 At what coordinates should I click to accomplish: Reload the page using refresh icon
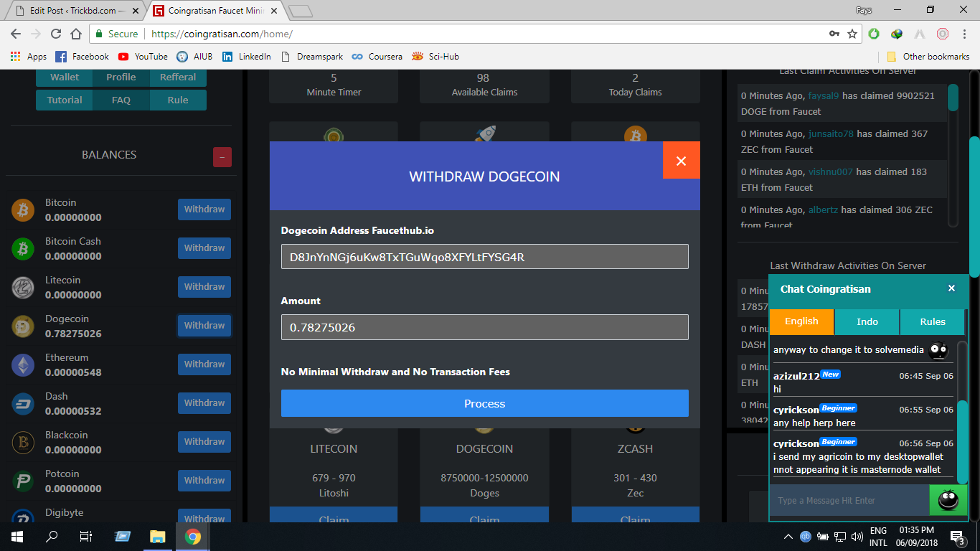click(x=56, y=34)
